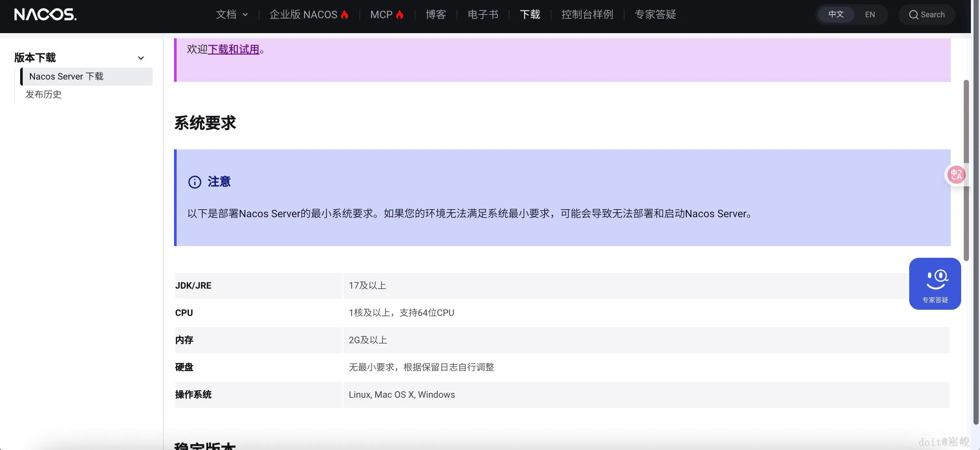Open the Search function
The height and width of the screenshot is (450, 980).
click(927, 15)
